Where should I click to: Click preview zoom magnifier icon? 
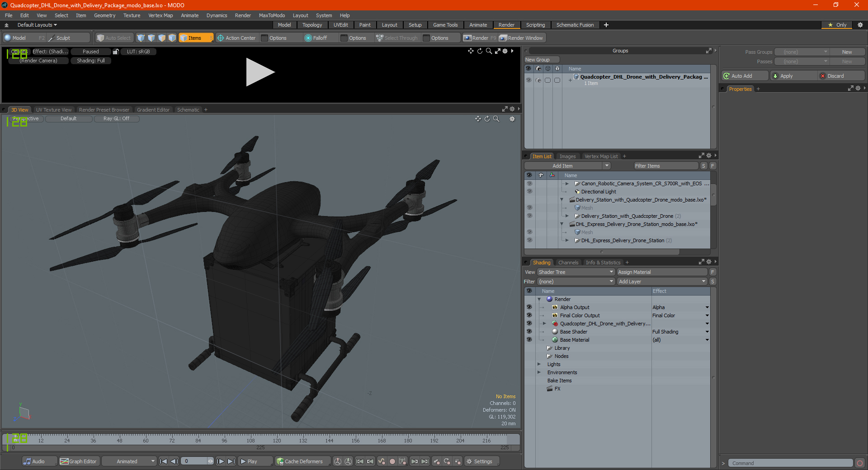(489, 51)
